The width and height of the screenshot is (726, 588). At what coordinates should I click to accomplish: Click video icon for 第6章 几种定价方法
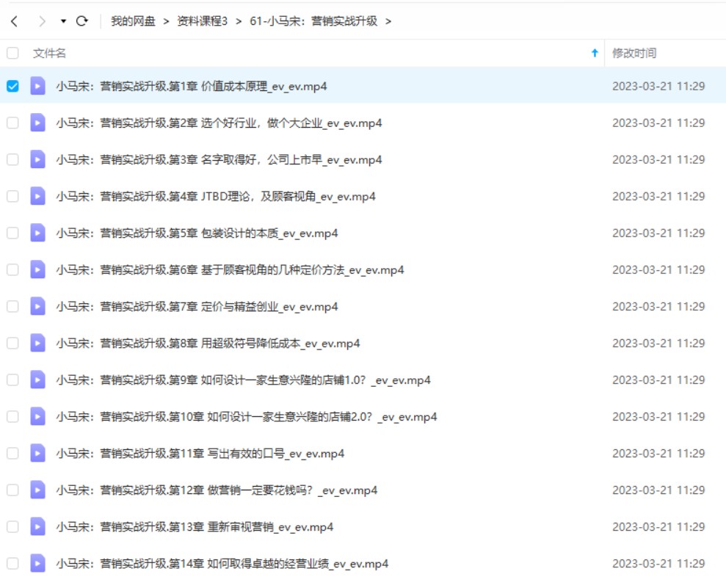point(37,269)
